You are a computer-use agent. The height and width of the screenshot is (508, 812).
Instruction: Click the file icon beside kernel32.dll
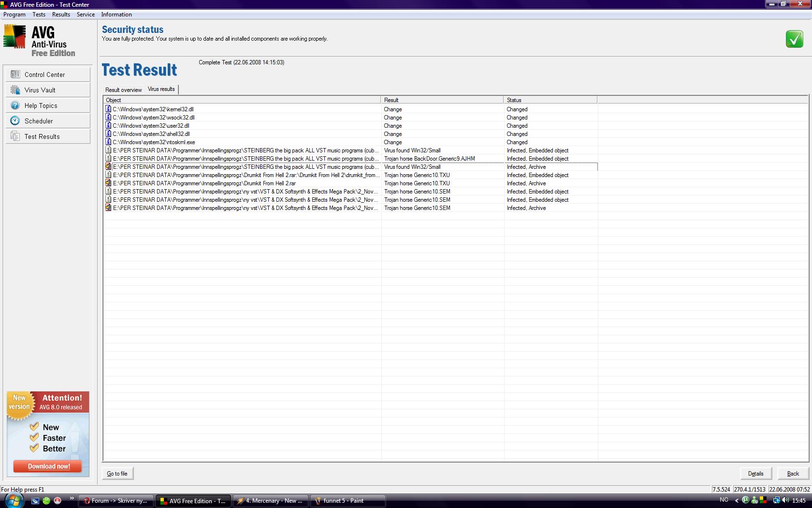coord(108,109)
